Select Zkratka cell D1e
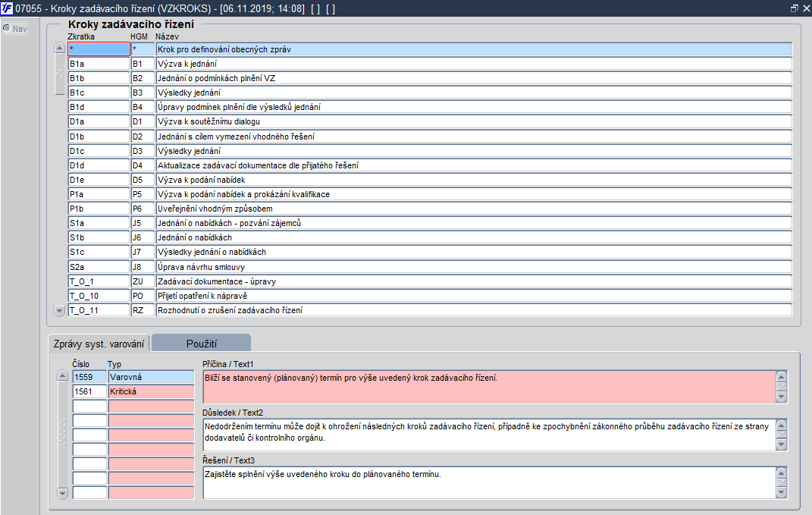 click(99, 180)
